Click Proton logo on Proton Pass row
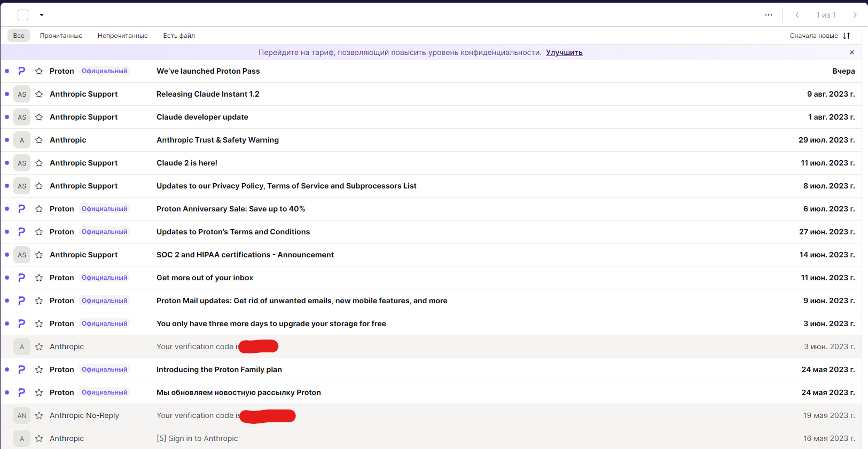868x449 pixels. [x=22, y=71]
